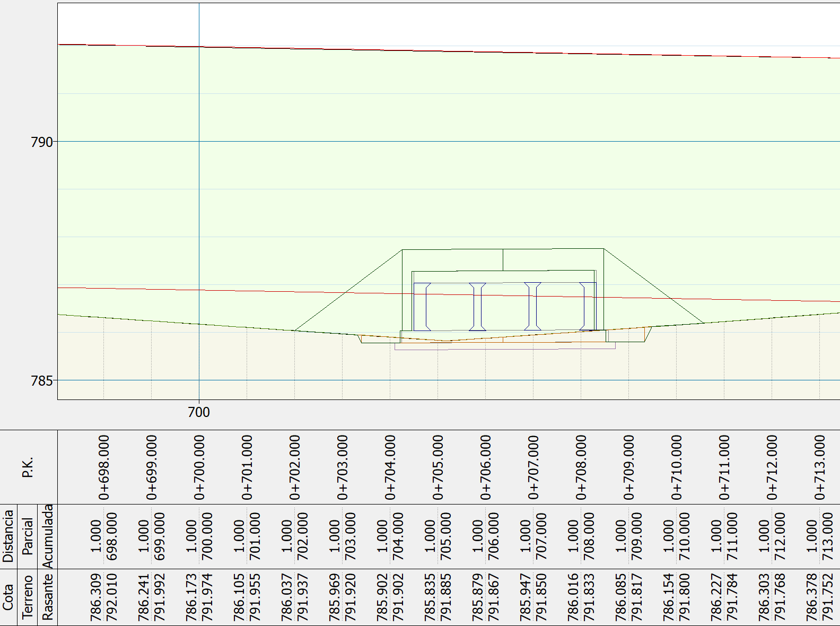
Task: Select the full blue I-shaped beam in the culvert
Action: click(x=532, y=306)
